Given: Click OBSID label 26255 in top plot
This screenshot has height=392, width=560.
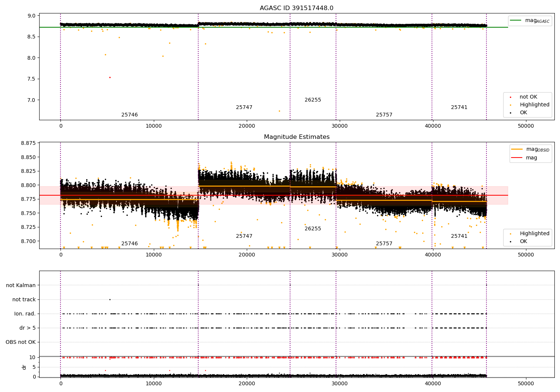Looking at the screenshot, I should point(313,100).
